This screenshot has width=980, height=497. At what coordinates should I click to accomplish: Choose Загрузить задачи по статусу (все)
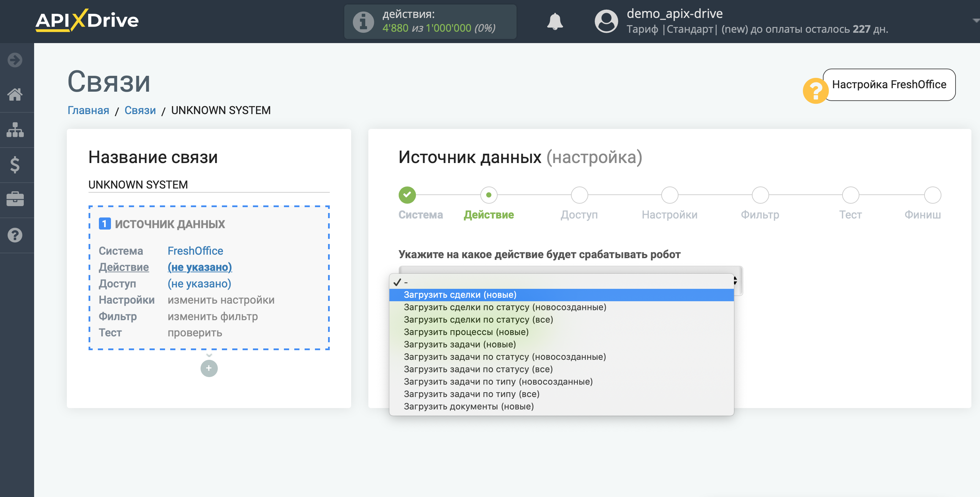coord(561,369)
